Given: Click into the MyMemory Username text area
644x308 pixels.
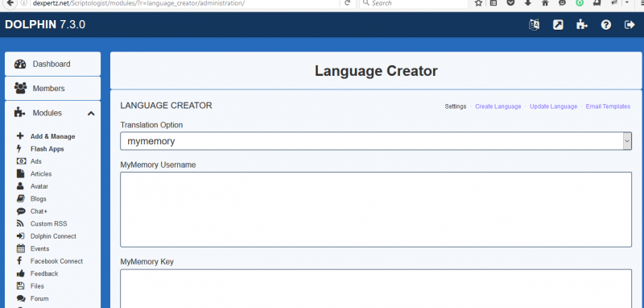Looking at the screenshot, I should click(376, 210).
